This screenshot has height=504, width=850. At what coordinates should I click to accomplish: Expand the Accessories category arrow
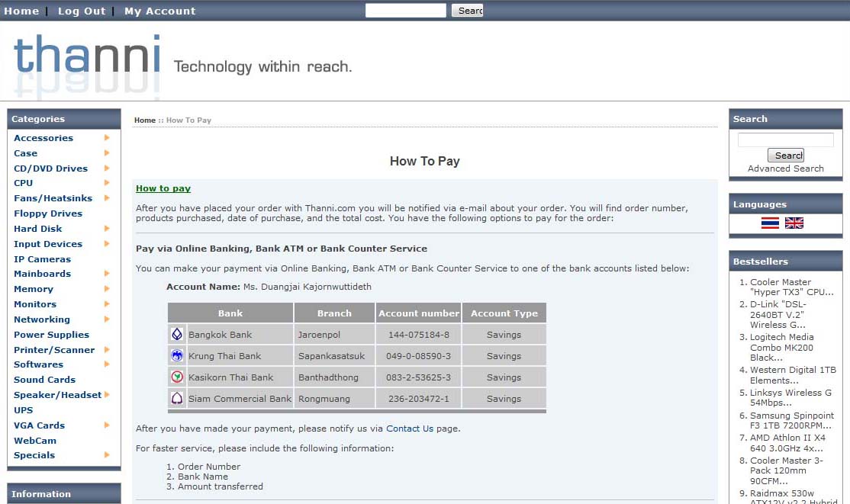pos(107,138)
